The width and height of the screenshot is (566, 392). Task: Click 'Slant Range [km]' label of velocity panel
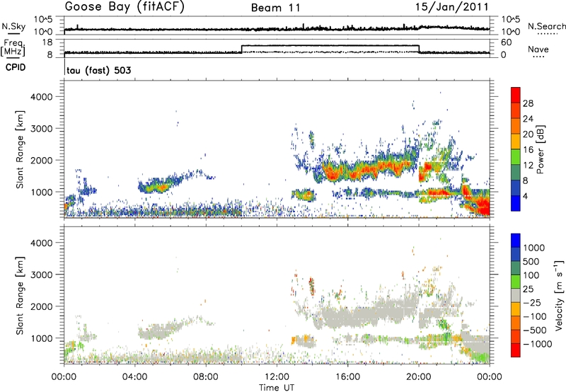[20, 295]
